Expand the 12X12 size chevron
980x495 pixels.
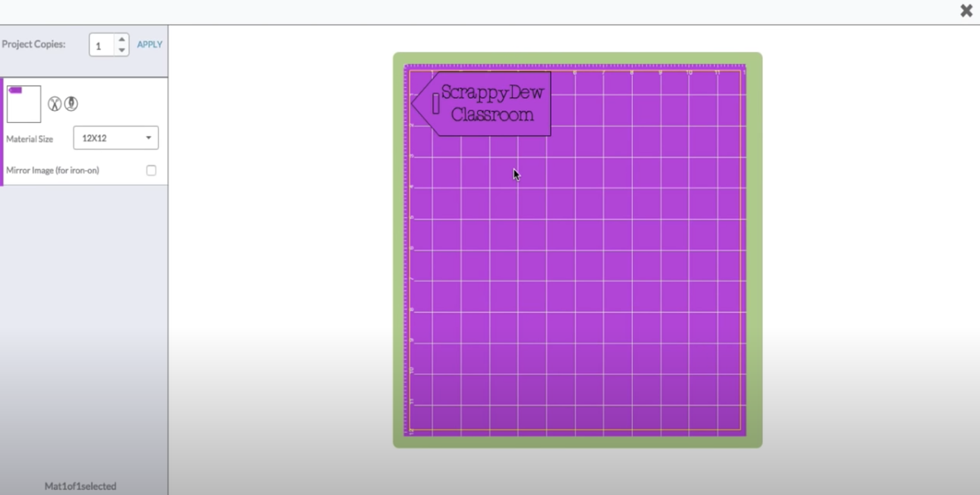(x=149, y=138)
